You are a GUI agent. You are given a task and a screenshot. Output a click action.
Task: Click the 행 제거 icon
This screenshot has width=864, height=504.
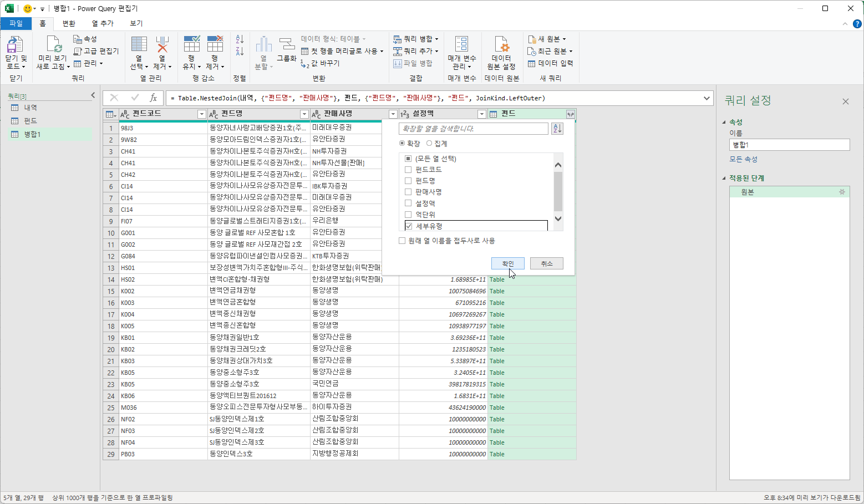[215, 44]
